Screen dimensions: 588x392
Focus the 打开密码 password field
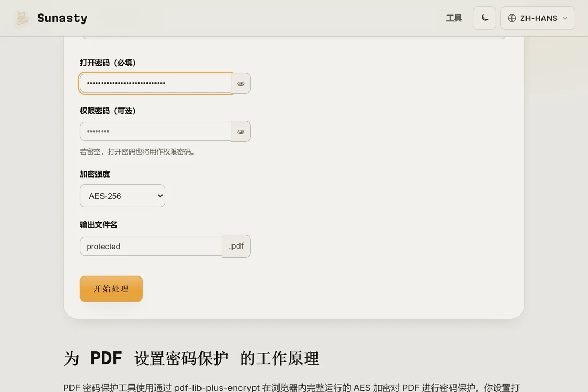[x=156, y=83]
